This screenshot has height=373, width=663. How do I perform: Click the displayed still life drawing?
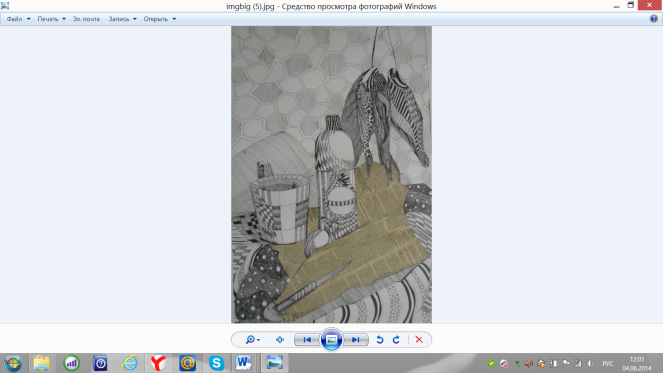point(332,175)
